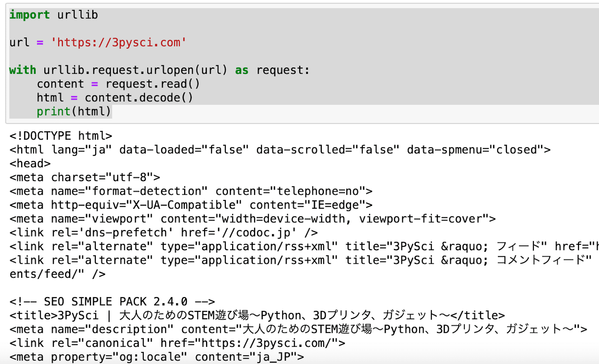This screenshot has width=599, height=364.
Task: Click the meta description output line
Action: point(298,329)
